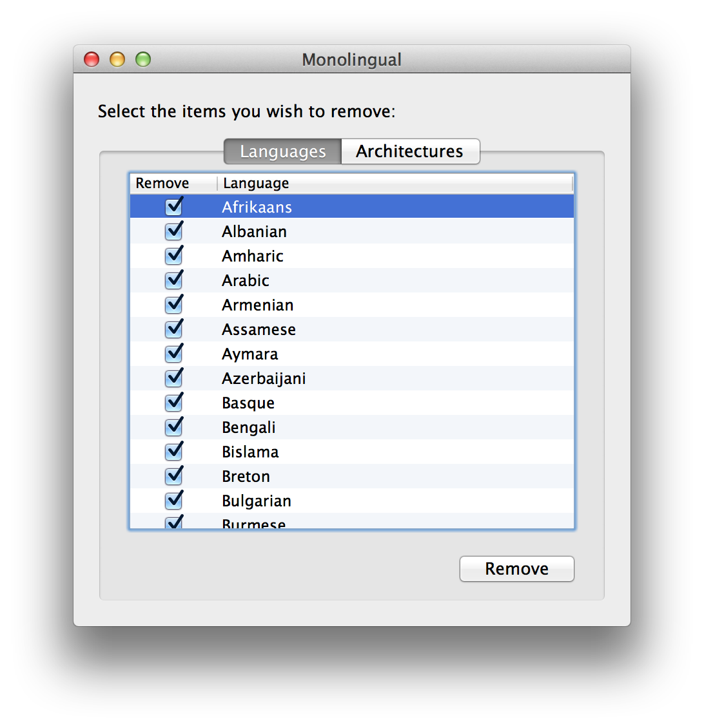
Task: Click the Remove button
Action: [517, 569]
